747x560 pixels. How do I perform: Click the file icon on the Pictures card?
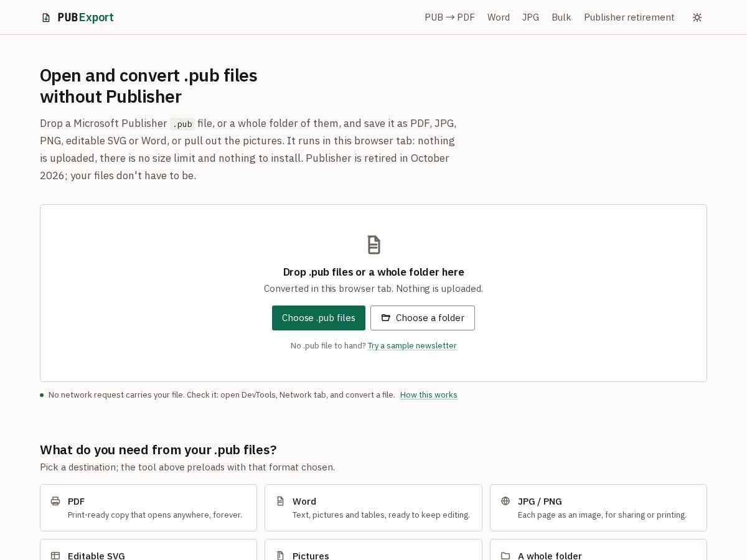[280, 556]
